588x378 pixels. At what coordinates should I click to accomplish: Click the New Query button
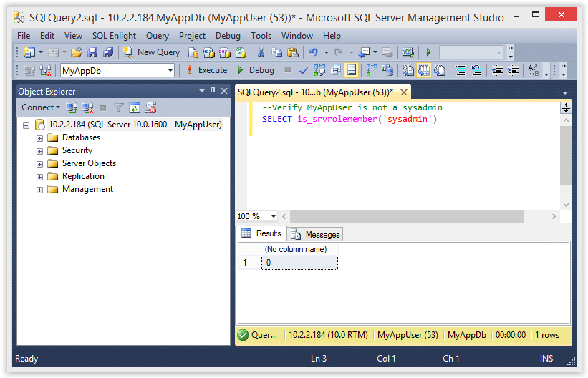152,52
